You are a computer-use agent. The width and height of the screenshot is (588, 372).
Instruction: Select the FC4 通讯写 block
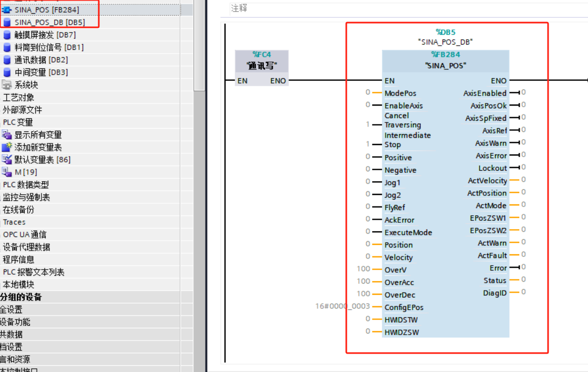pos(262,68)
